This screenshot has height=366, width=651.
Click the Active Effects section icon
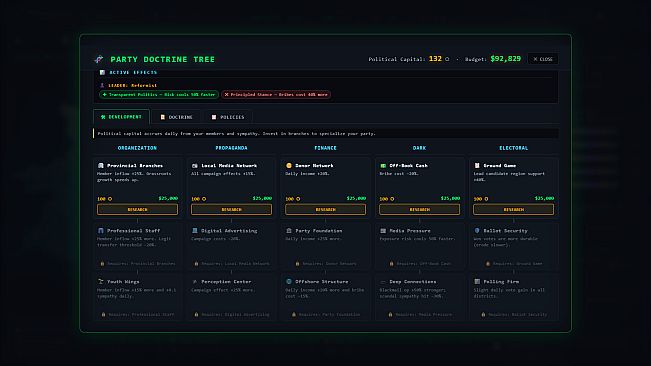[102, 73]
